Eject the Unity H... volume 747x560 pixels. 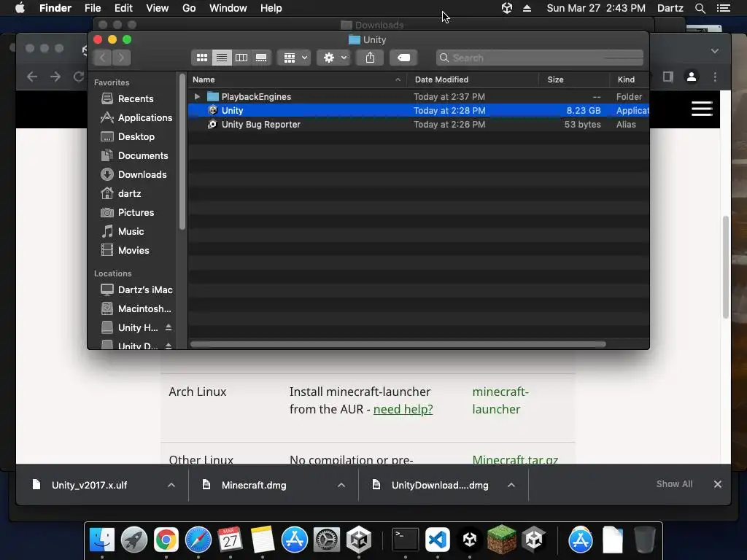click(x=169, y=327)
